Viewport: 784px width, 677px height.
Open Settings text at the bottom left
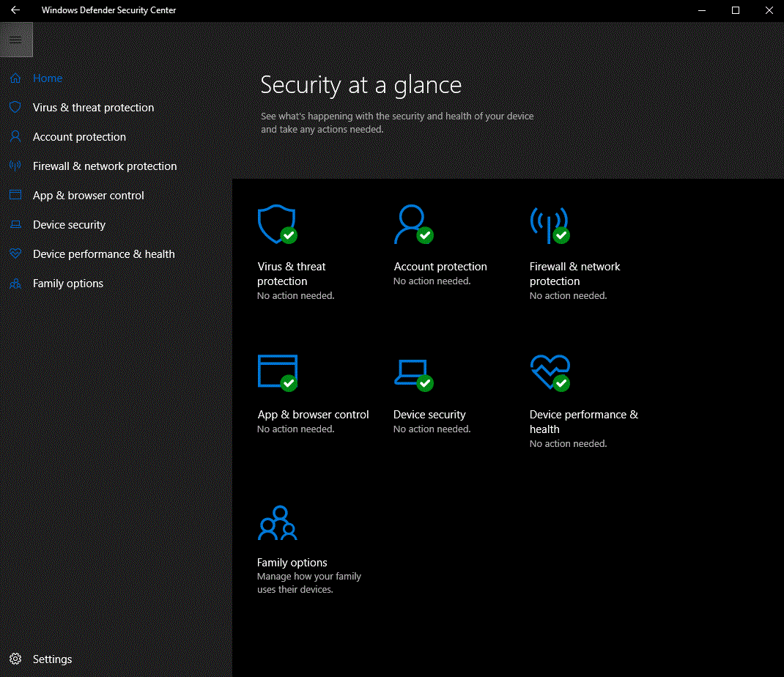point(52,659)
